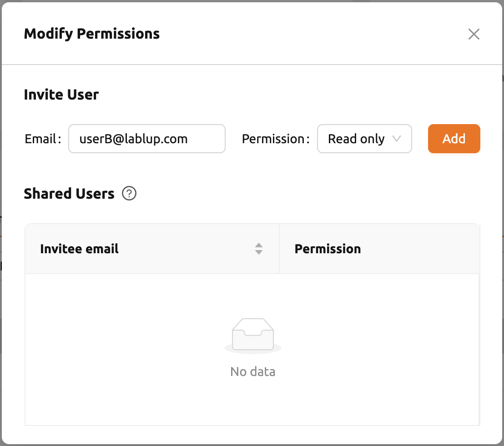The image size is (504, 446).
Task: Click the Email input containing userB@lablup.com
Action: pyautogui.click(x=147, y=139)
